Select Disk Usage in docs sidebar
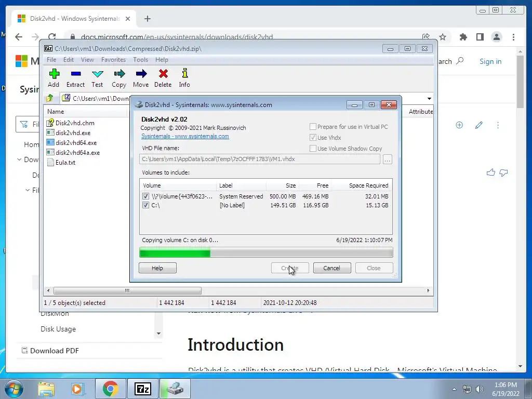 point(58,329)
